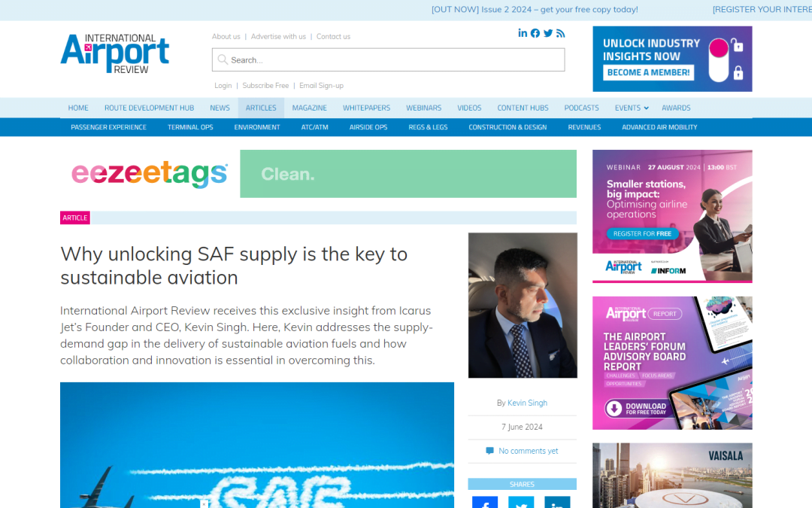Click Register for Free webinar button
Viewport: 812px width, 508px height.
coord(642,234)
